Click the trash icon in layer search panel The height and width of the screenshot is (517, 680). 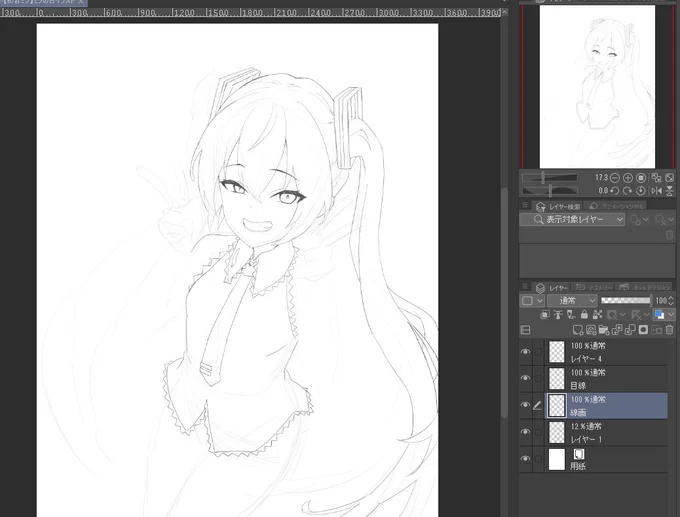click(x=669, y=235)
